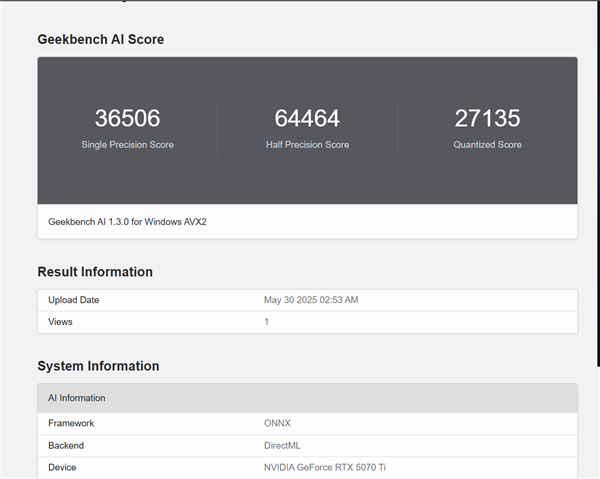Viewport: 600px width, 479px height.
Task: Click Geekbench AI 1.3.0 for Windows AVX2 text
Action: point(127,221)
